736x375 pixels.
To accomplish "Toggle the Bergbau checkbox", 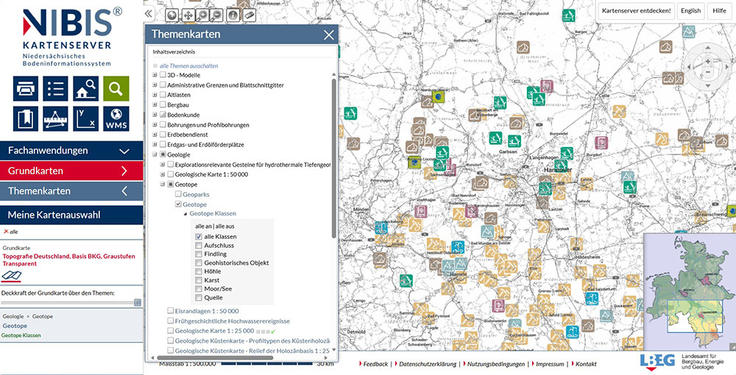I will (x=162, y=105).
